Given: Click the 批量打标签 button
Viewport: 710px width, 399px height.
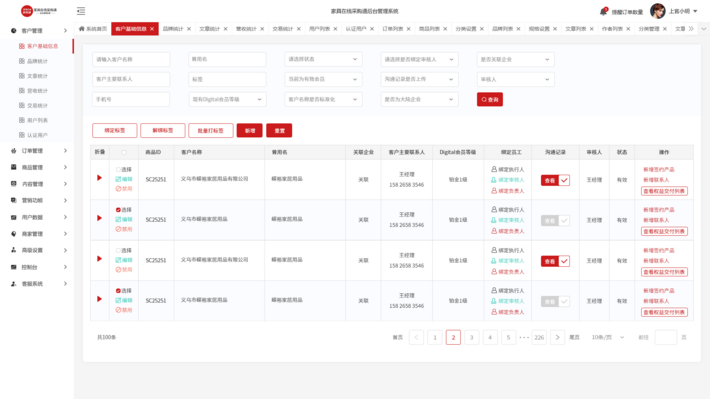Looking at the screenshot, I should click(x=211, y=130).
